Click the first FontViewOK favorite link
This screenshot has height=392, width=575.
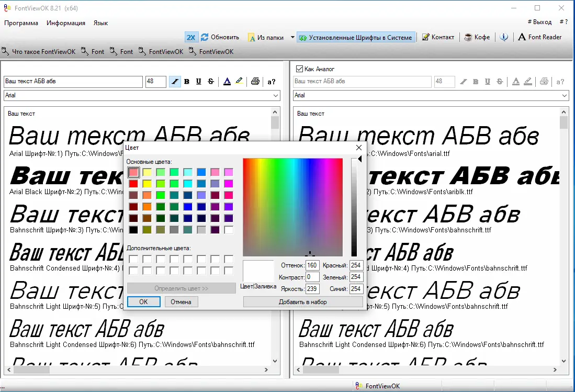pos(161,51)
